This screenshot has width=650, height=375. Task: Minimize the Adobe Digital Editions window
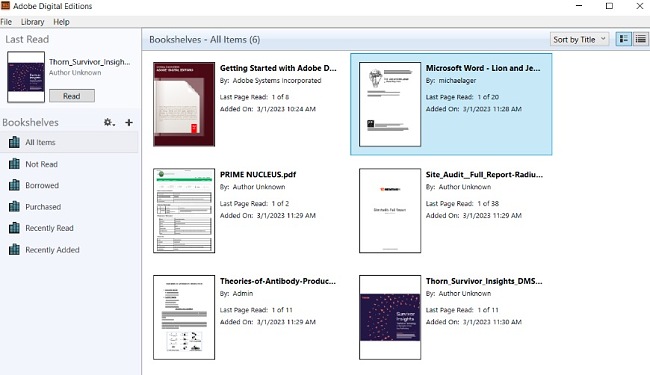click(x=579, y=6)
